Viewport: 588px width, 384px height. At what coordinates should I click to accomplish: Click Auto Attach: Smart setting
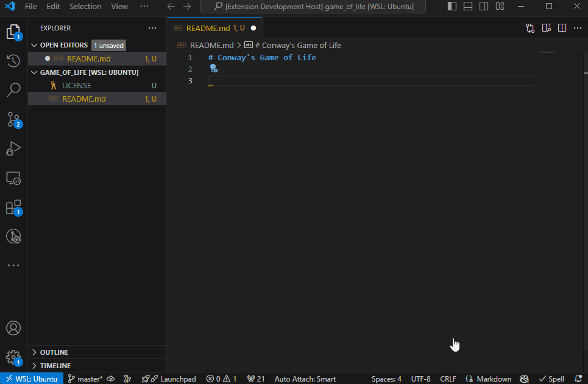click(305, 379)
